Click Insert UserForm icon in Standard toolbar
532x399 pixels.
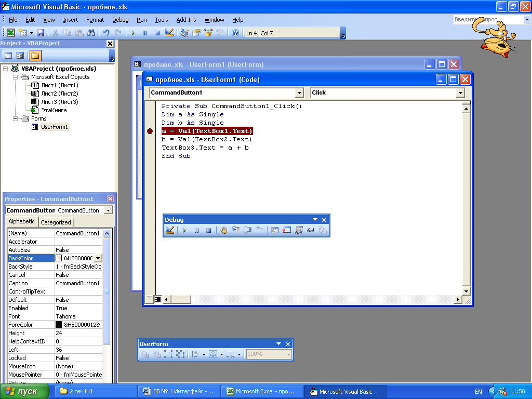pyautogui.click(x=23, y=33)
